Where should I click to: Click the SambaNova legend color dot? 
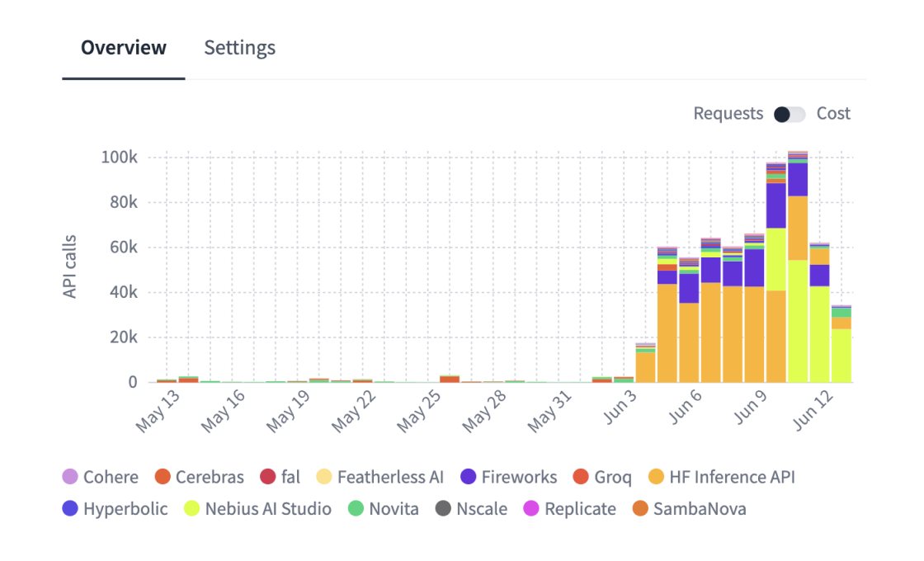tap(639, 509)
